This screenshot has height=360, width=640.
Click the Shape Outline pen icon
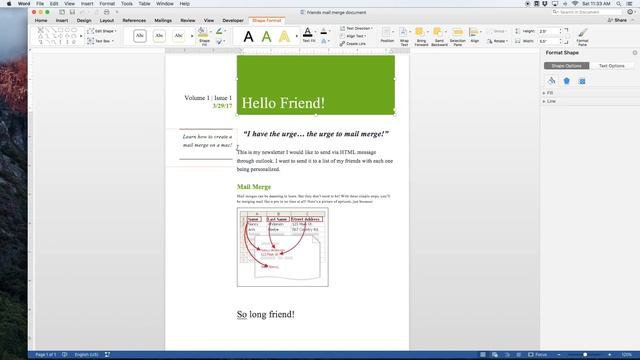(x=219, y=31)
